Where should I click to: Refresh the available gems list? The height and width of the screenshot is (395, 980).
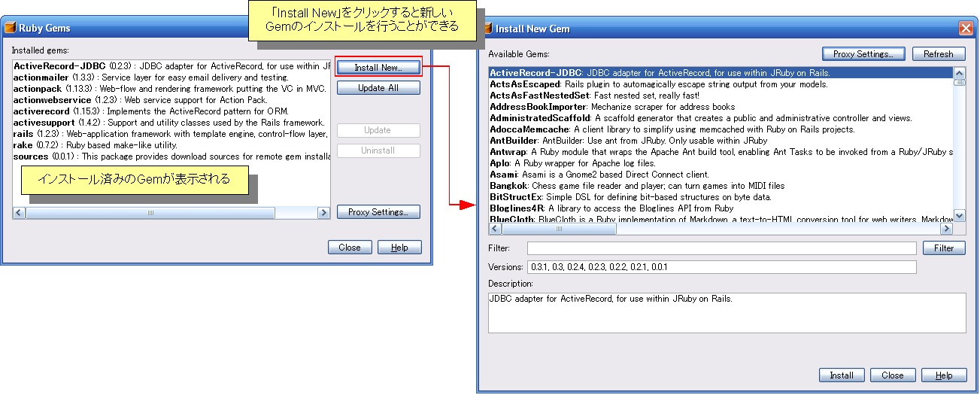tap(939, 54)
